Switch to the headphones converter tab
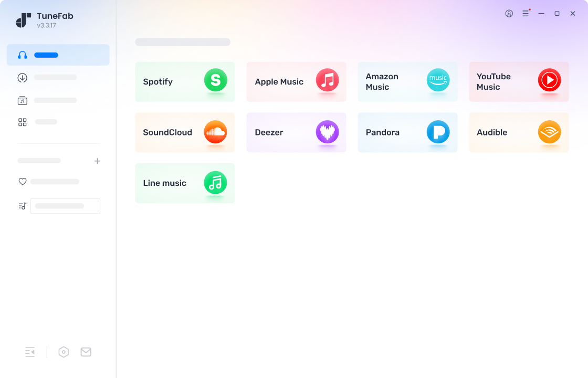Image resolution: width=588 pixels, height=378 pixels. click(x=22, y=55)
